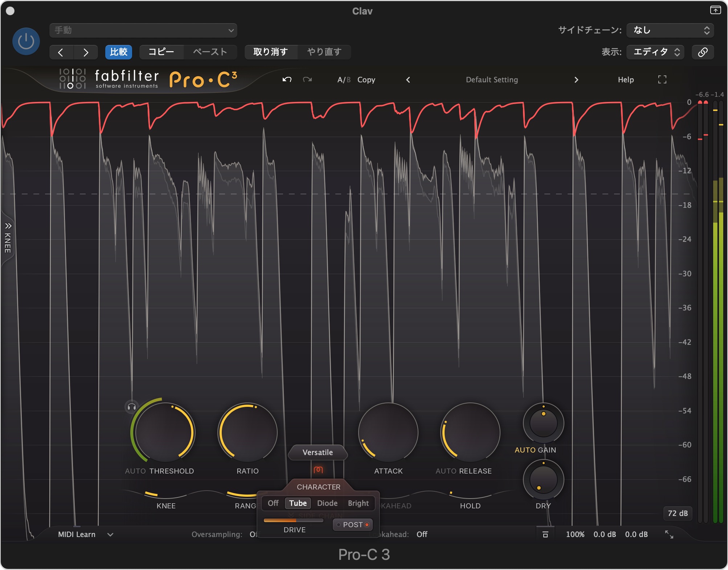The image size is (728, 570).
Task: Click the red style icon under Versatile
Action: [x=318, y=470]
